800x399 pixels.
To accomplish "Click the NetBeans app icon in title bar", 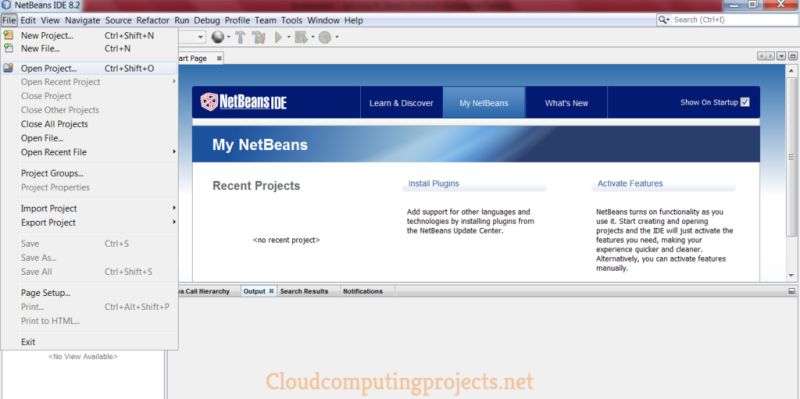I will [x=6, y=5].
